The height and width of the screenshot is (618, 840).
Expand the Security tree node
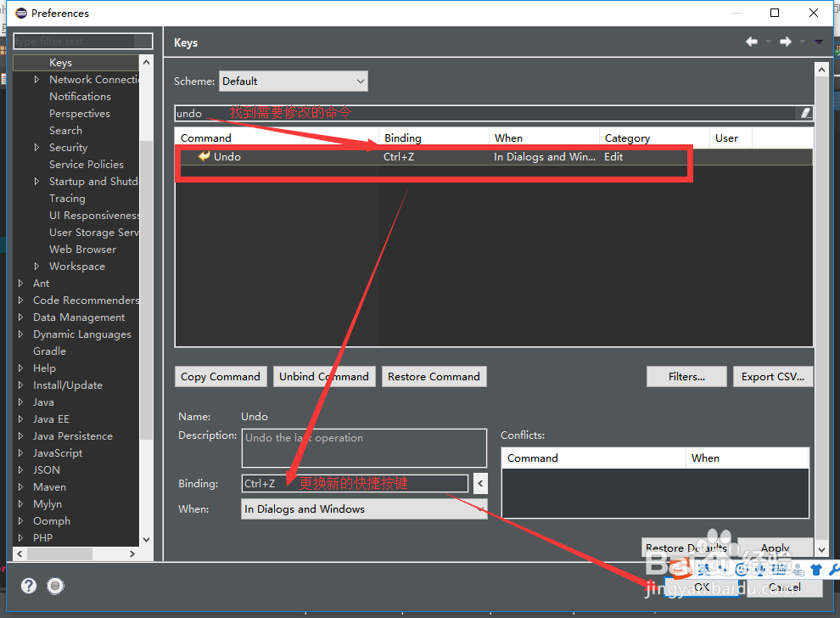(36, 148)
